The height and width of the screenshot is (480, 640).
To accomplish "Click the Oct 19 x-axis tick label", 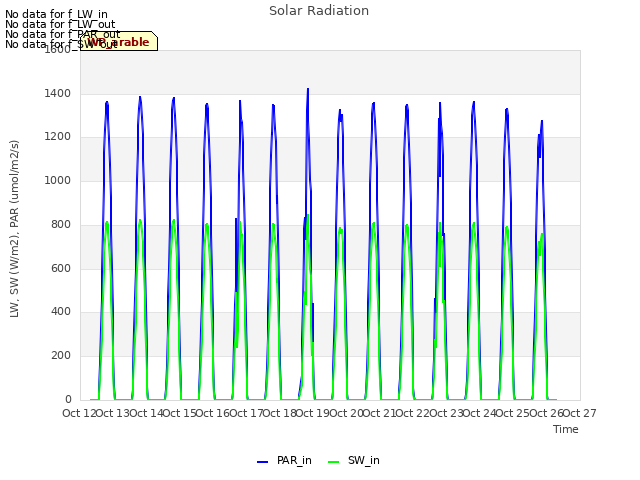I will 313,413.
